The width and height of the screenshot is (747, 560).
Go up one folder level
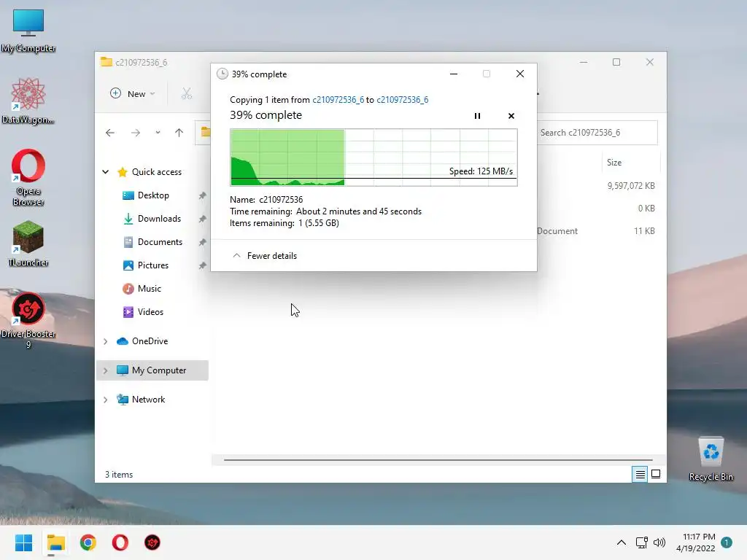(179, 133)
